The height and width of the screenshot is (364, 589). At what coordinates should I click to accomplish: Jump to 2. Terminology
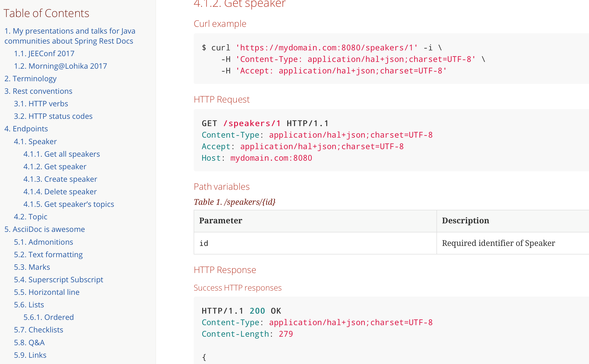tap(30, 78)
